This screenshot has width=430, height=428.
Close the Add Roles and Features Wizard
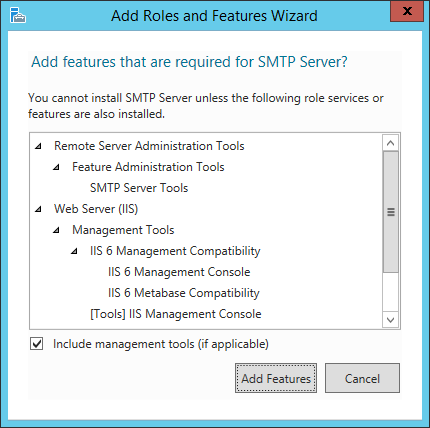[x=407, y=11]
